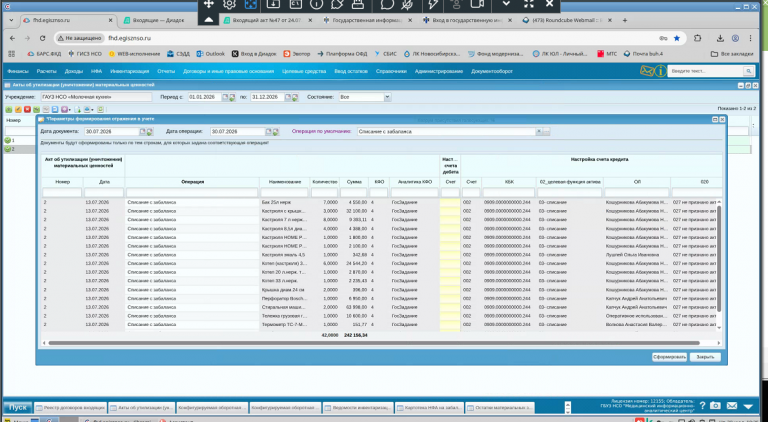Open calendar for 'Период с' date
Image resolution: width=768 pixels, height=422 pixels.
[x=225, y=97]
